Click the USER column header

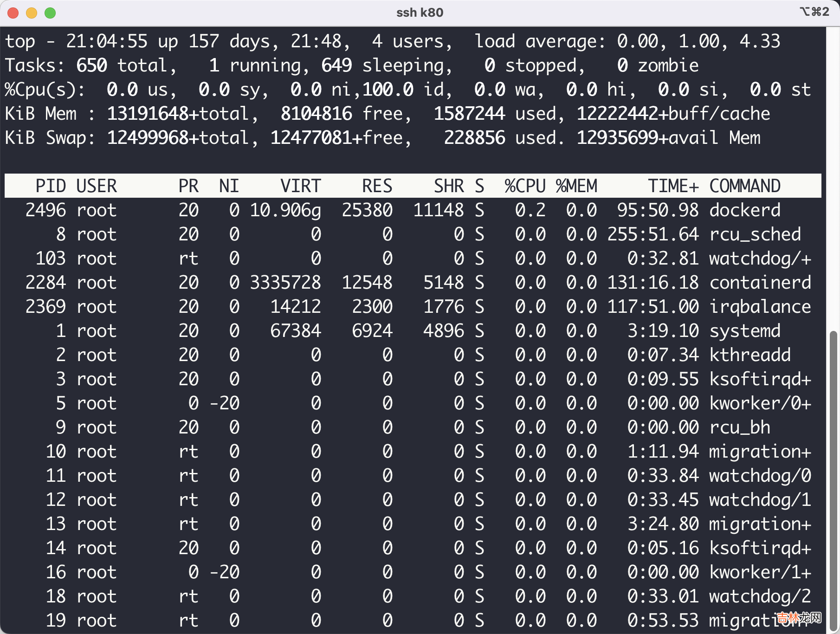97,186
